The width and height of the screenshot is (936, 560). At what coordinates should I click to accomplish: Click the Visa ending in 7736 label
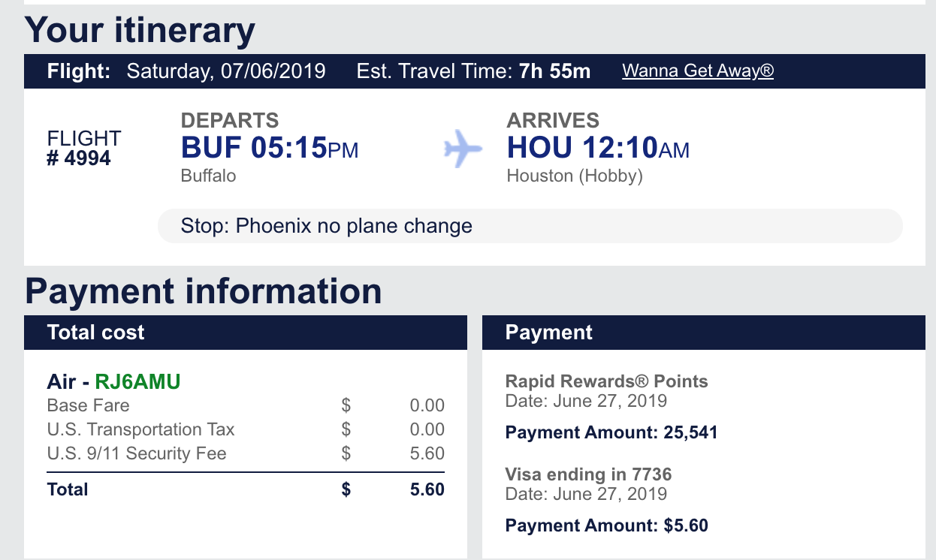(x=588, y=474)
